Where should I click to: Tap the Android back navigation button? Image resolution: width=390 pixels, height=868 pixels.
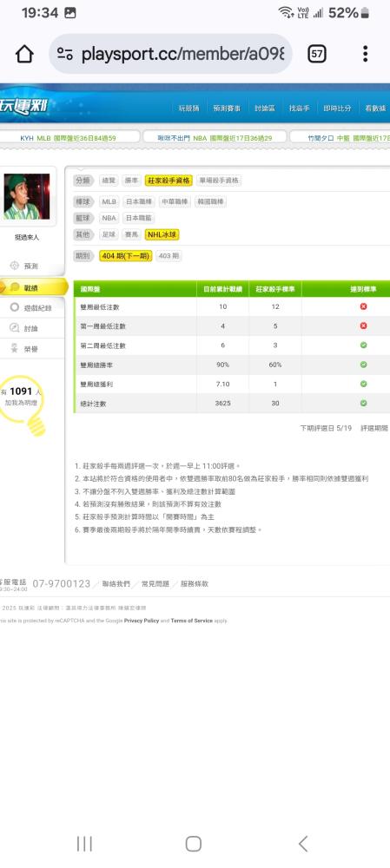[302, 844]
